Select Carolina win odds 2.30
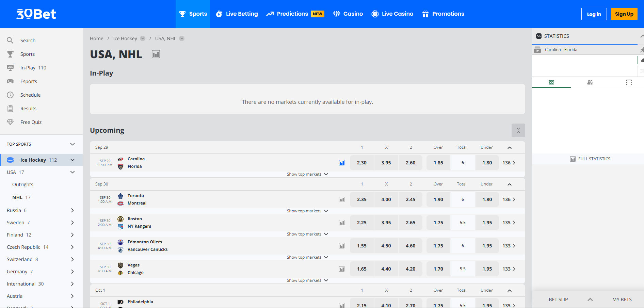This screenshot has width=644, height=308. (x=362, y=163)
